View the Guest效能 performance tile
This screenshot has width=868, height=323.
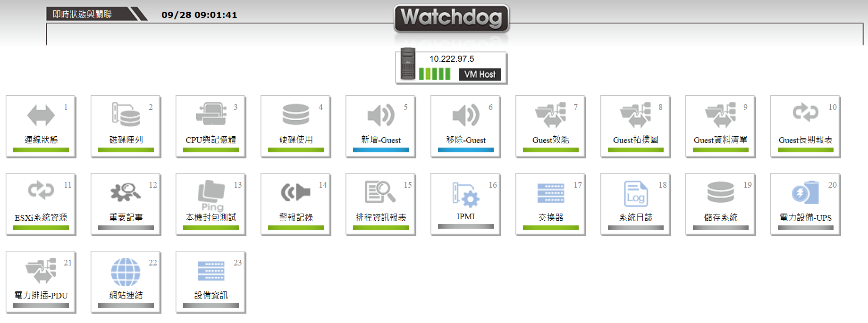(551, 126)
